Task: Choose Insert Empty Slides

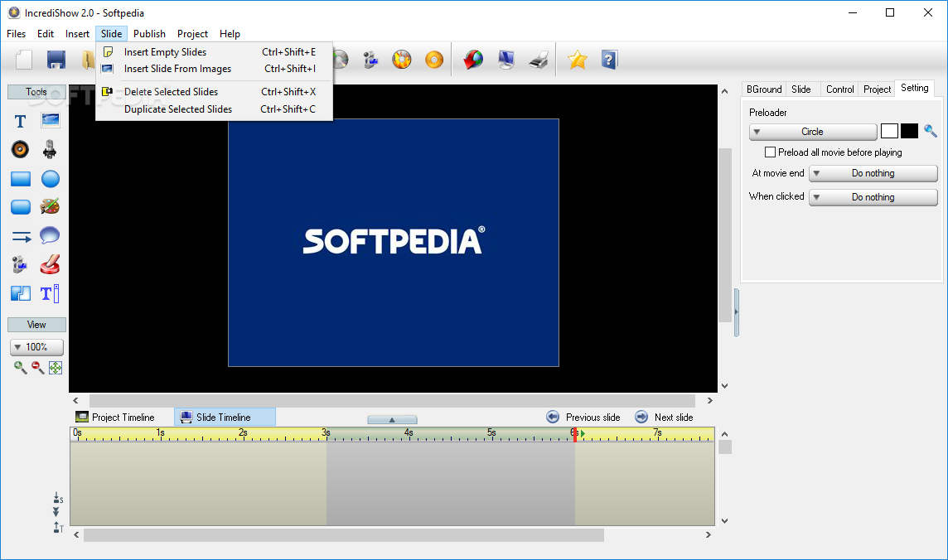Action: coord(214,52)
